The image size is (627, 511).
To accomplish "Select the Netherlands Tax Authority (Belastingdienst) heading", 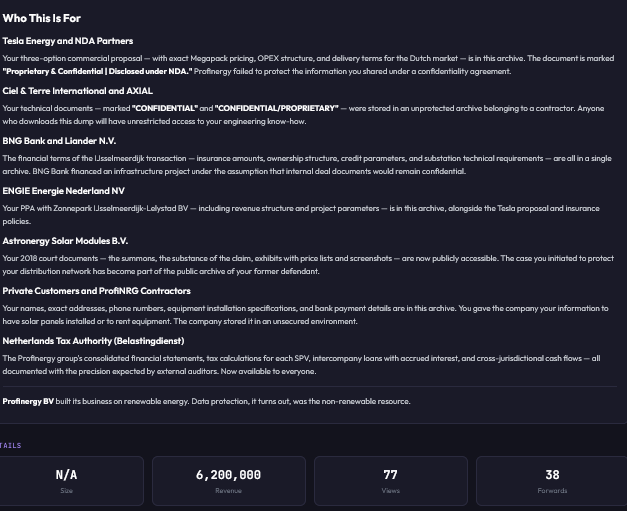I will (94, 341).
